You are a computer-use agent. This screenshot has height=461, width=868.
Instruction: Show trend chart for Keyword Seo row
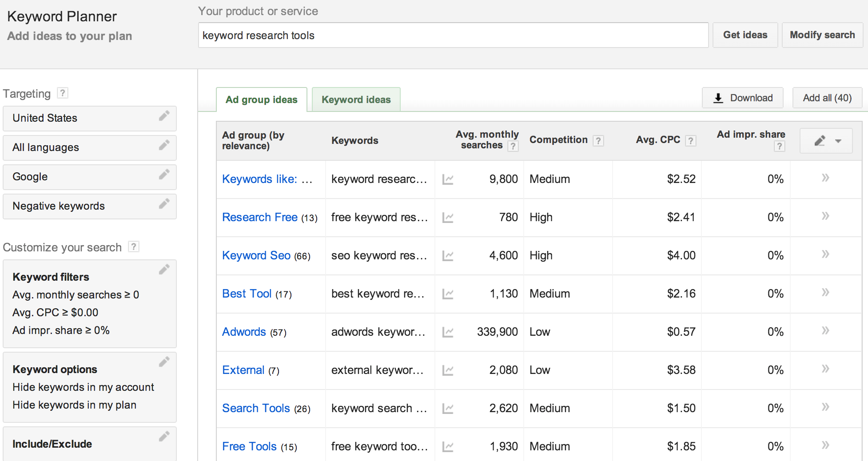448,256
